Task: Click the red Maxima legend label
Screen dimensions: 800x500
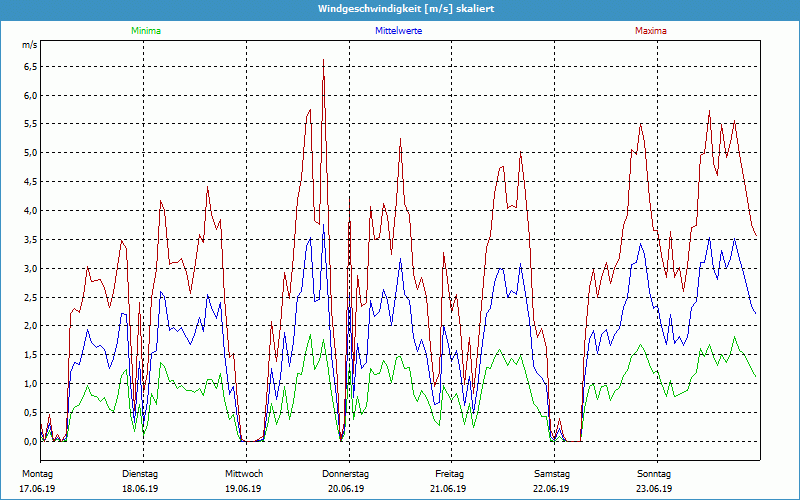Action: tap(651, 31)
